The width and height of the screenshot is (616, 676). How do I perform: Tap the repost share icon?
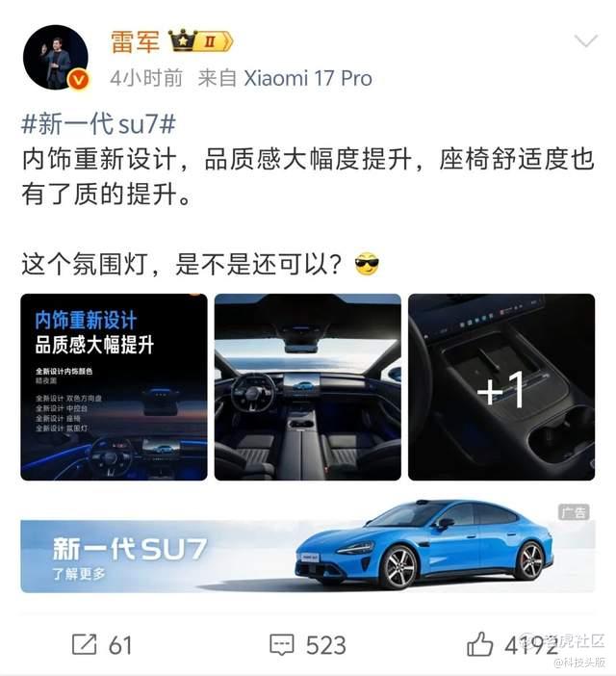84,644
